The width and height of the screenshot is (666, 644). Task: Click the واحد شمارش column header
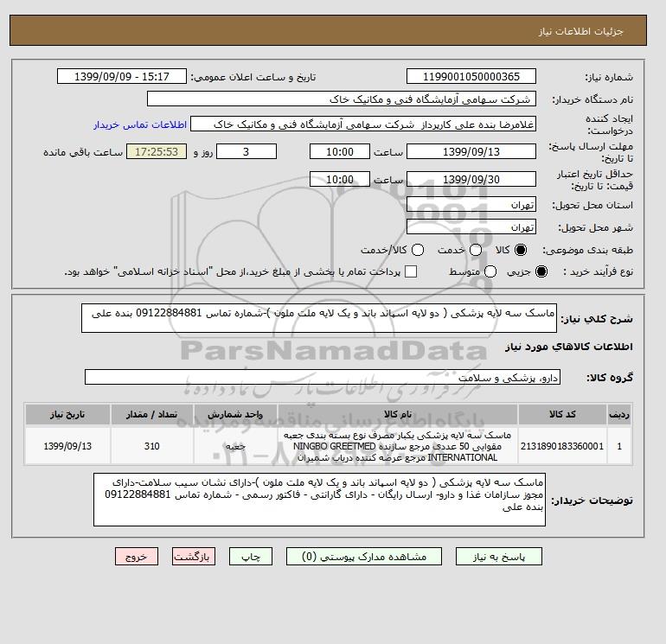pyautogui.click(x=235, y=414)
